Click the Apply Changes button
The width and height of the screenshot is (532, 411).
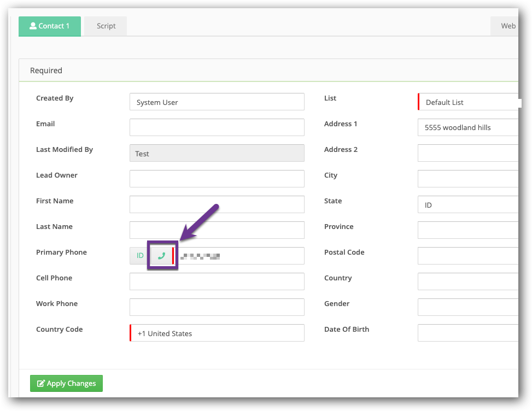pyautogui.click(x=67, y=383)
